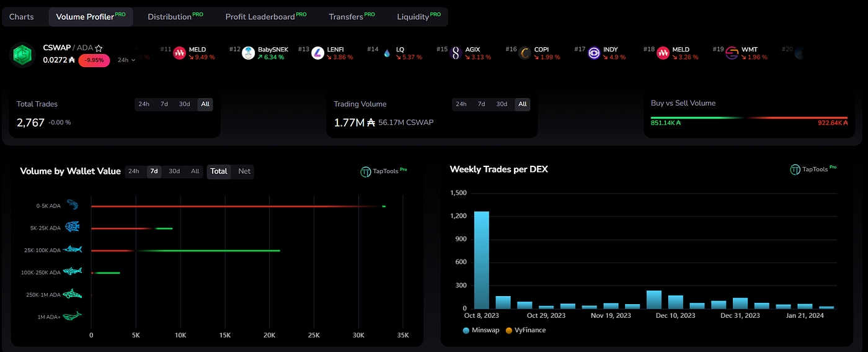Click the dolphin icon for 250K-1M ADA
The image size is (868, 352).
73,294
